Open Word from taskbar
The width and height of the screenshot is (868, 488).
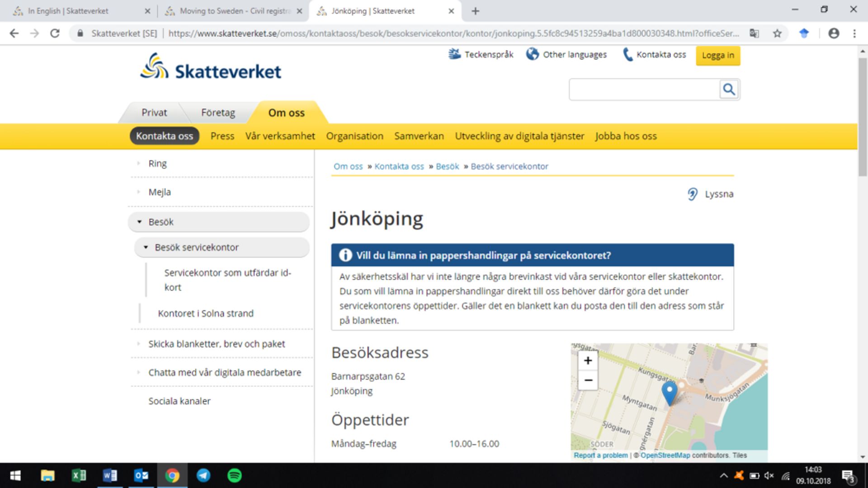110,475
